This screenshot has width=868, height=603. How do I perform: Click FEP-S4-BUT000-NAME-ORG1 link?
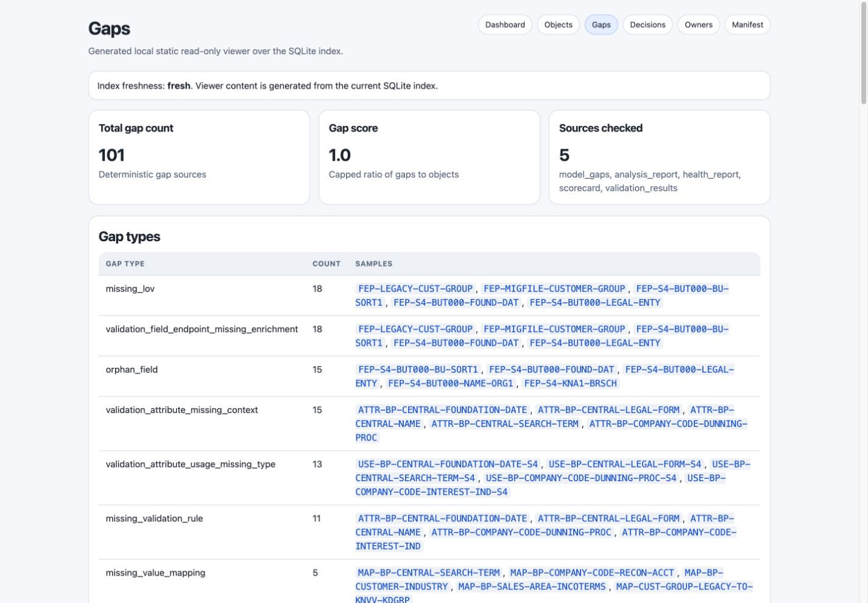451,384
